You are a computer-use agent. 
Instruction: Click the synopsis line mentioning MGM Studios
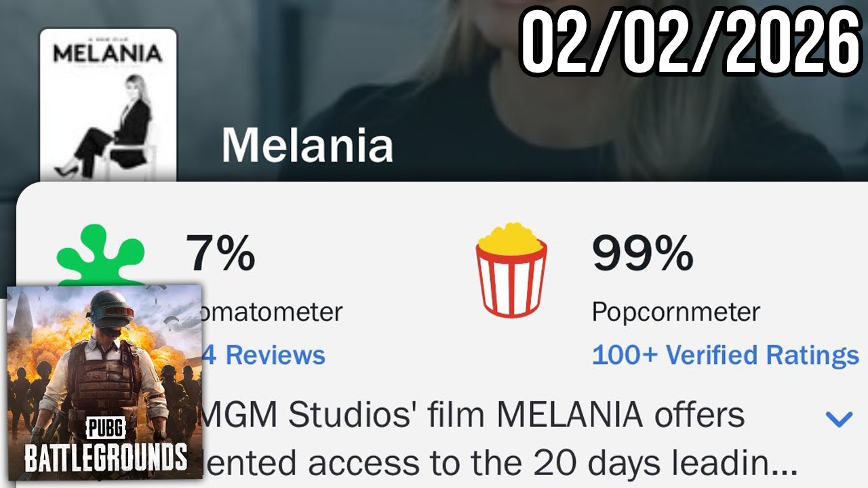[x=475, y=415]
